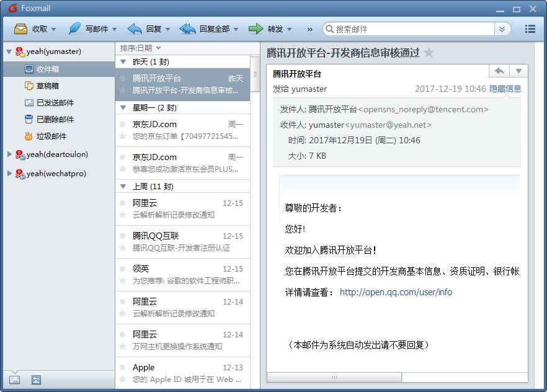547x392 pixels.
Task: Open 京东JD.com order email 您的京东订单
Action: (182, 130)
